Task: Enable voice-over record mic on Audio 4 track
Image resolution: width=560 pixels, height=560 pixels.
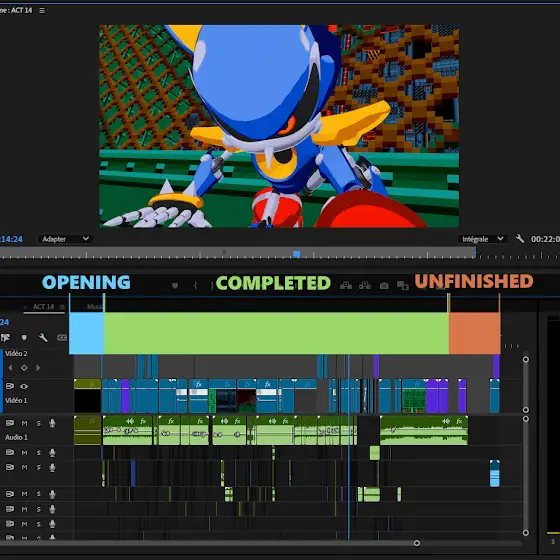Action: (x=52, y=494)
